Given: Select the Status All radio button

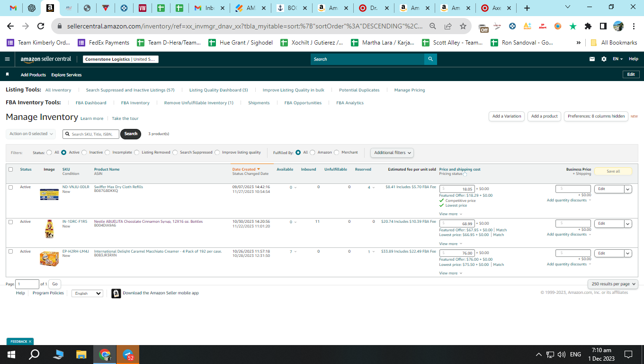Looking at the screenshot, I should (49, 153).
